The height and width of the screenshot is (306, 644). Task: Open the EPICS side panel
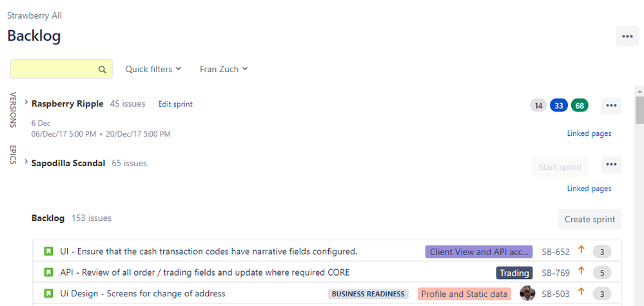click(x=13, y=155)
